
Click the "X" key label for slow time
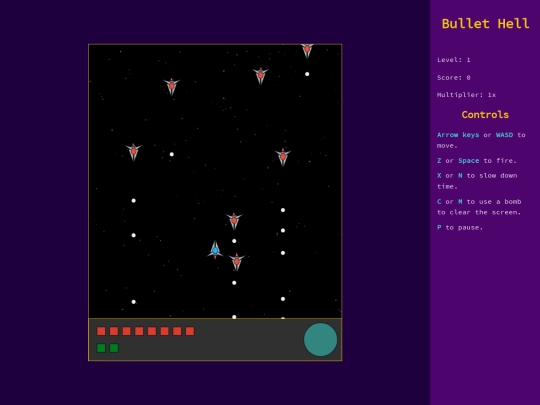[x=439, y=175]
